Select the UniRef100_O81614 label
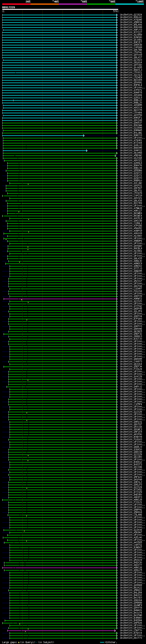Screen dimensions: 146x644 131,63
